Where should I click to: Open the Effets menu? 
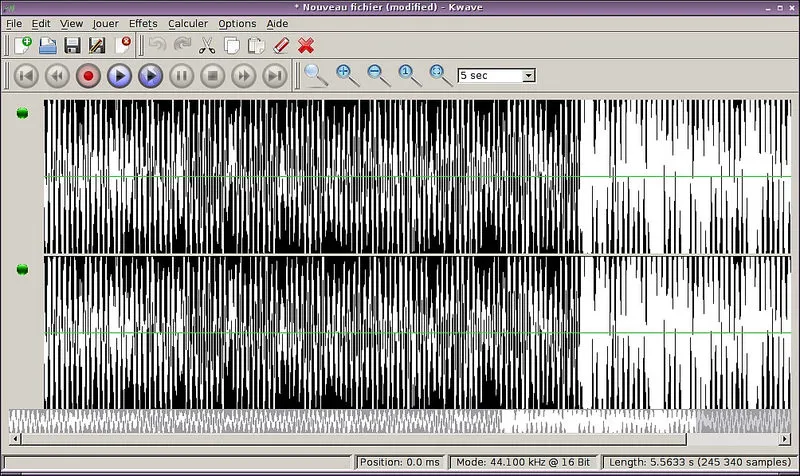143,23
